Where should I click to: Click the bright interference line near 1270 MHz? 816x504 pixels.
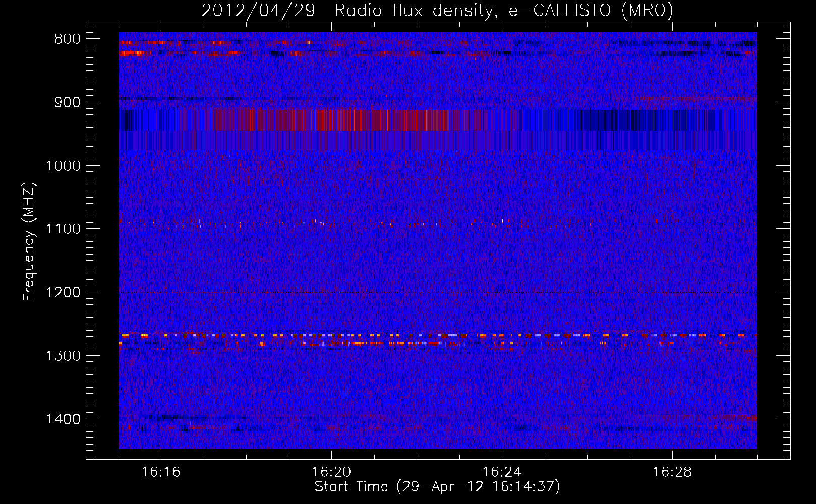tap(438, 335)
